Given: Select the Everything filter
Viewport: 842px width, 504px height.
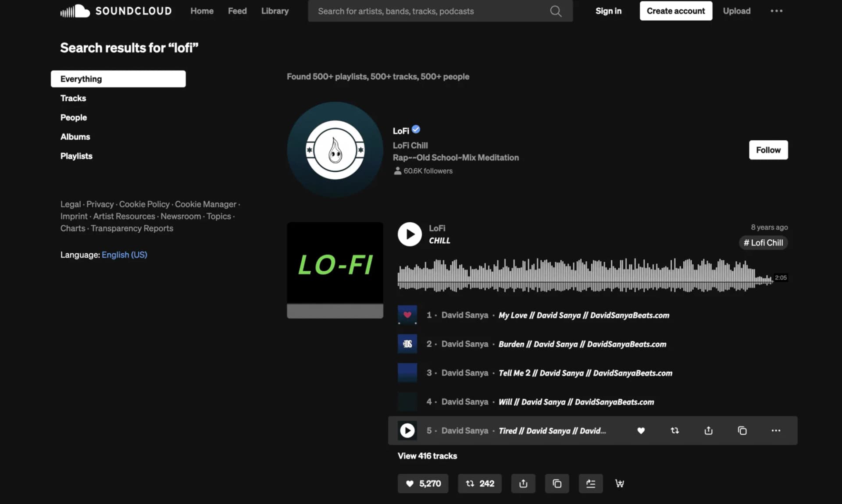Looking at the screenshot, I should pyautogui.click(x=118, y=79).
